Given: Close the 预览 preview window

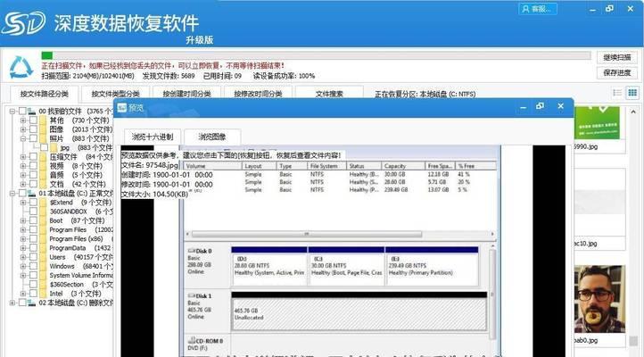Looking at the screenshot, I should 561,106.
